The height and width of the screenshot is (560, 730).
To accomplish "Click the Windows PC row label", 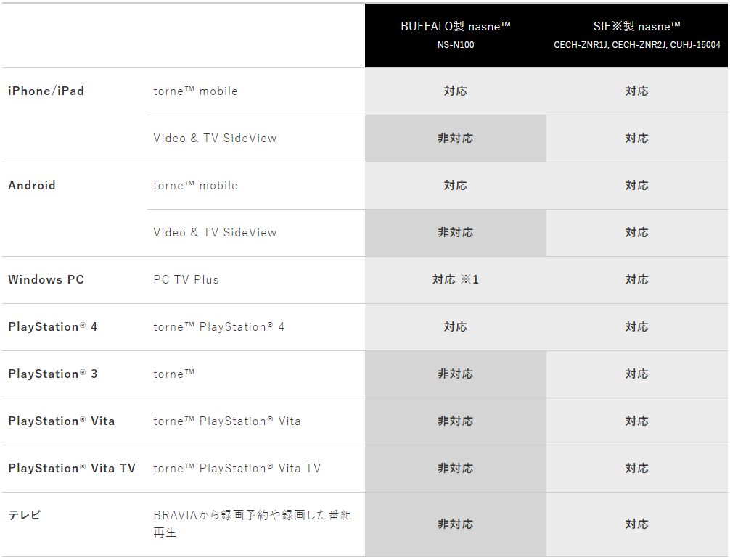I will pos(46,279).
